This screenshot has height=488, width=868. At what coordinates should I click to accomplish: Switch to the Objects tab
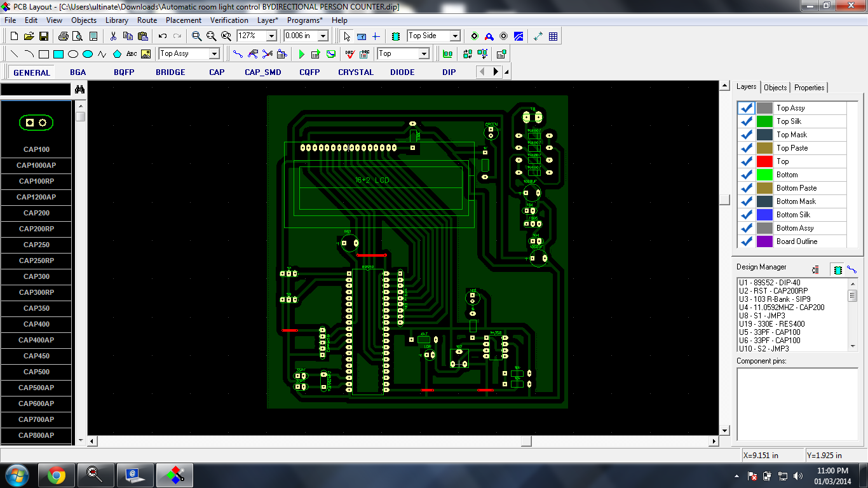[x=775, y=88]
